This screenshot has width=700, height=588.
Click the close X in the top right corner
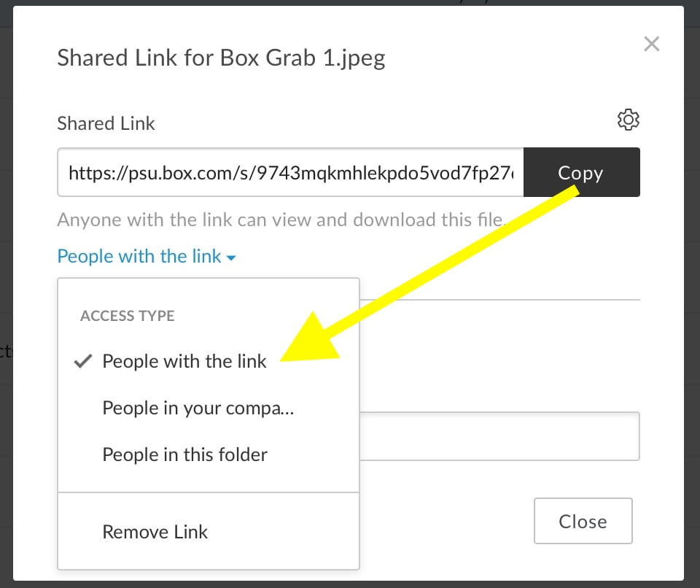pos(651,44)
